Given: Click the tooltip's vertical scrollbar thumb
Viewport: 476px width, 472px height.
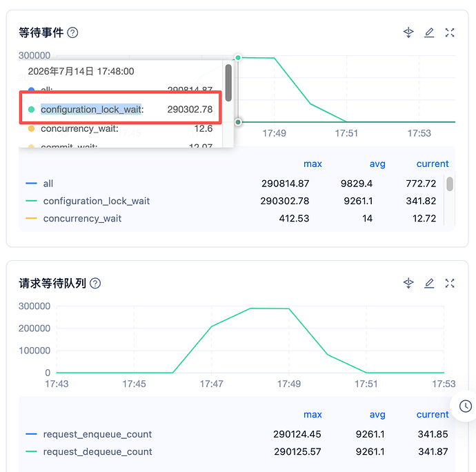Looking at the screenshot, I should pos(228,83).
